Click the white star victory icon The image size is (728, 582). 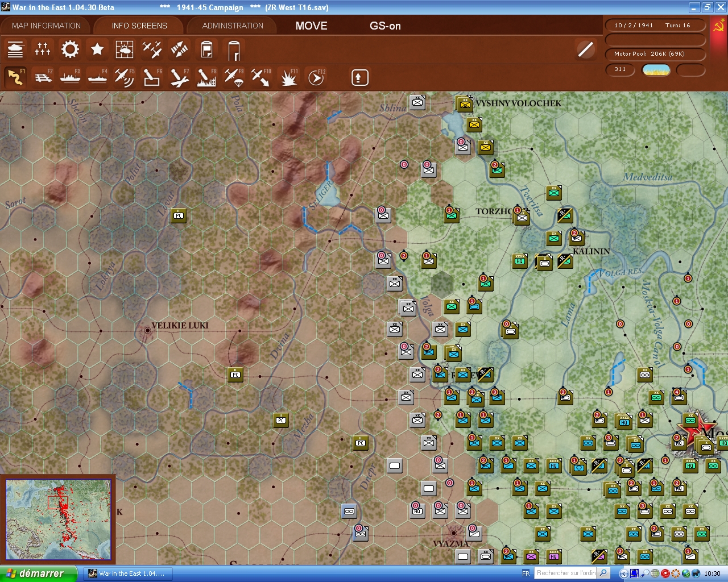[x=97, y=49]
